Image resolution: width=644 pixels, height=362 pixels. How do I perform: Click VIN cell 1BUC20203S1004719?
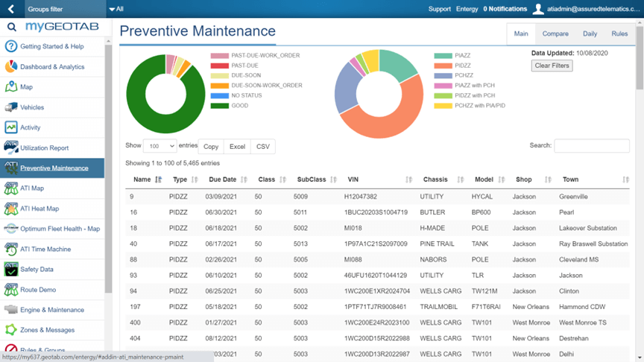point(376,212)
